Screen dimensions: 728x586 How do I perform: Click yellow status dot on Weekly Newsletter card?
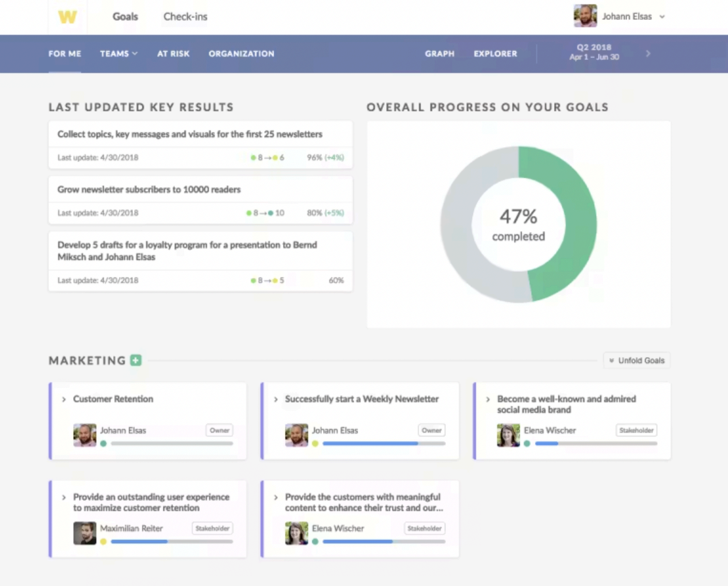tap(315, 443)
